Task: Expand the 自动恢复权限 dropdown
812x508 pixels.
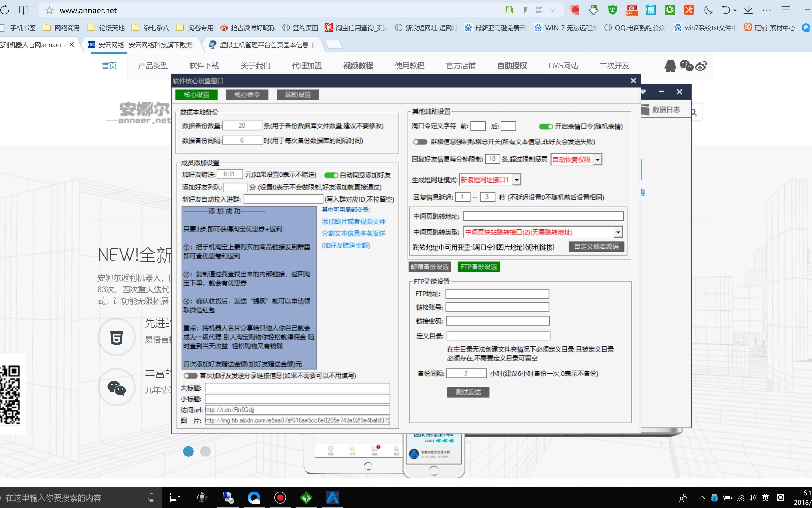Action: tap(598, 160)
